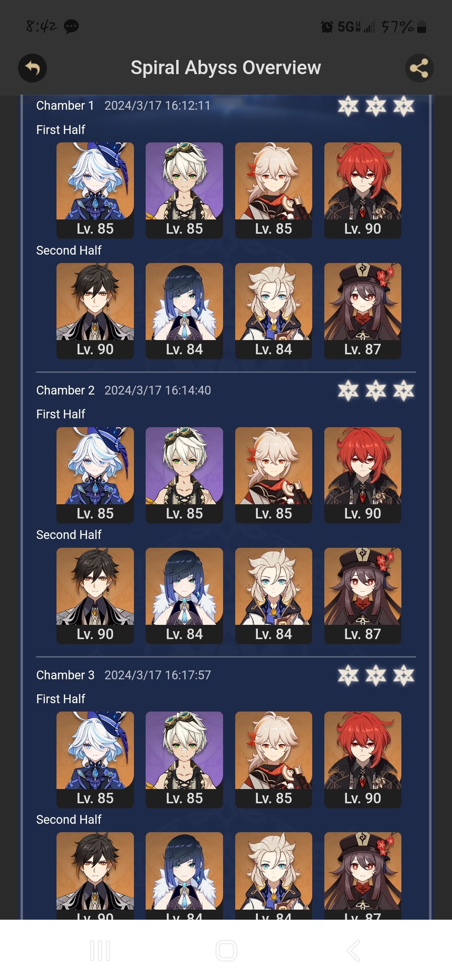Tap Android back chevron in navigation bar
The height and width of the screenshot is (980, 452).
click(x=353, y=950)
